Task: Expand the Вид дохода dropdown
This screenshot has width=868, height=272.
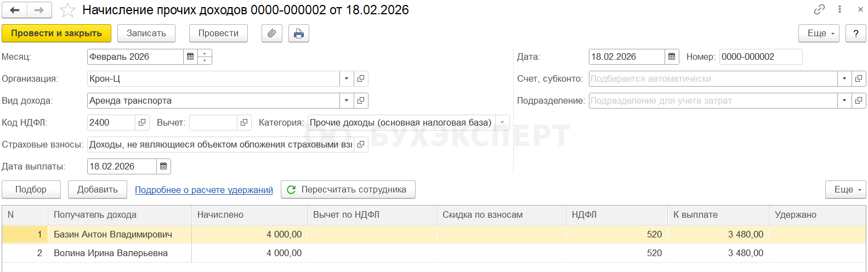Action: pyautogui.click(x=347, y=101)
